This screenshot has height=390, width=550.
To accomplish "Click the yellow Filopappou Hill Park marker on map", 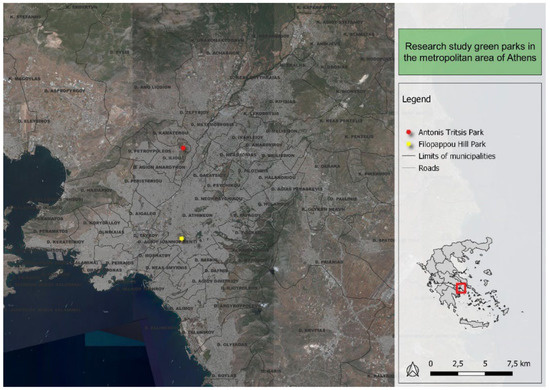I will click(181, 238).
